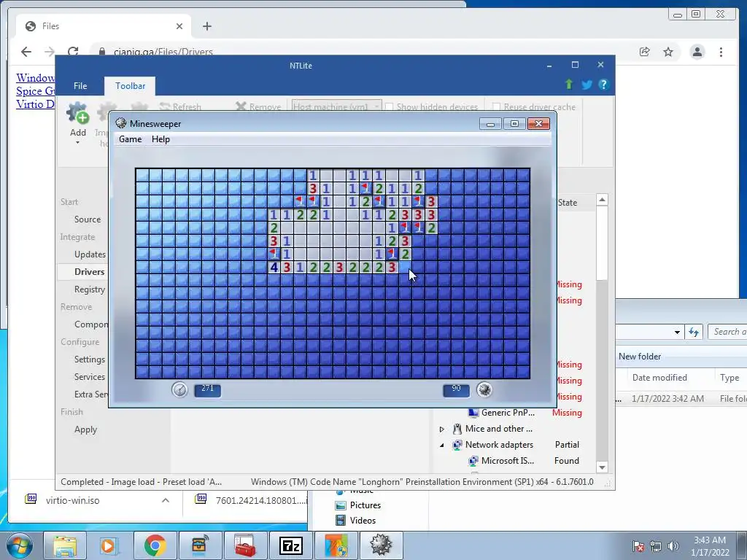Image resolution: width=747 pixels, height=560 pixels.
Task: Click New folder in Explorer
Action: pyautogui.click(x=639, y=356)
